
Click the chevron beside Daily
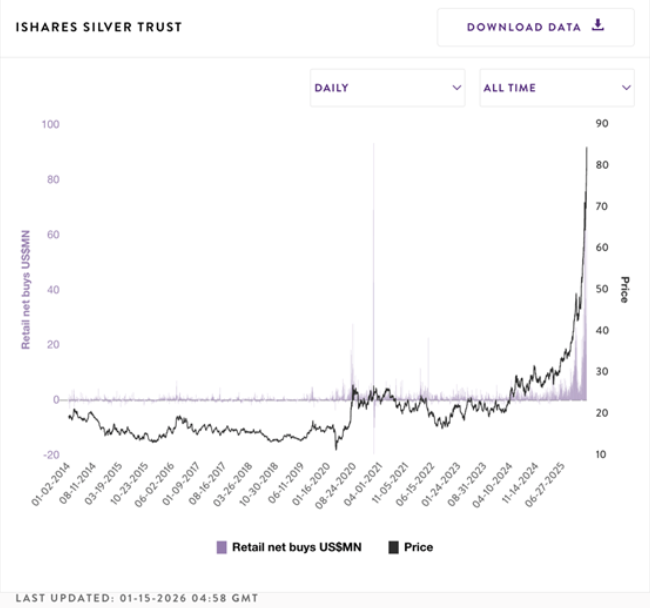click(457, 88)
